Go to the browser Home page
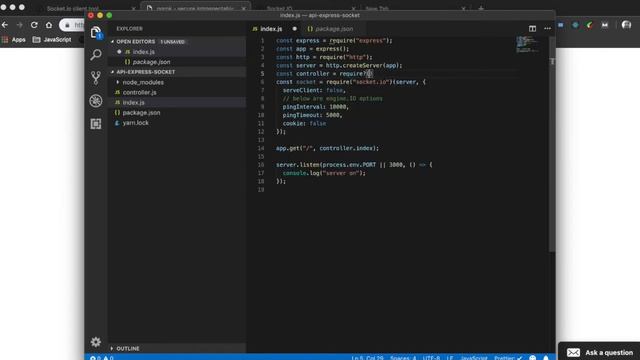 (x=49, y=25)
